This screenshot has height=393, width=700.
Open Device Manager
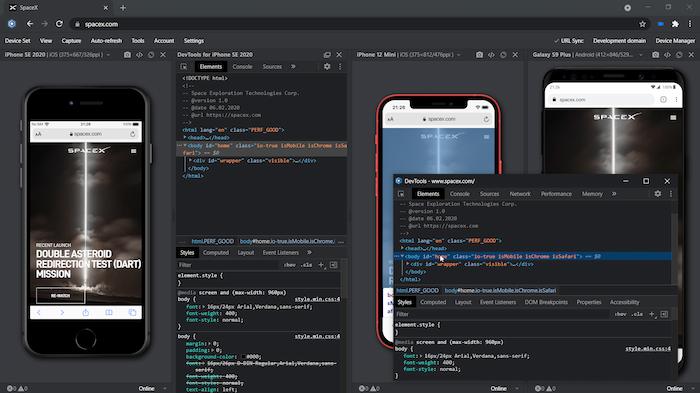tap(675, 41)
